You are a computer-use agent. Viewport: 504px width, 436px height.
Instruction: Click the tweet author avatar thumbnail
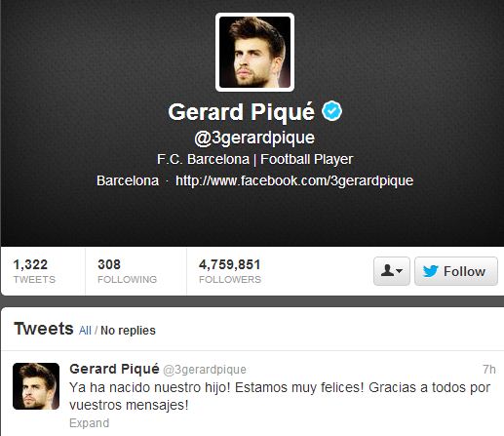(36, 386)
